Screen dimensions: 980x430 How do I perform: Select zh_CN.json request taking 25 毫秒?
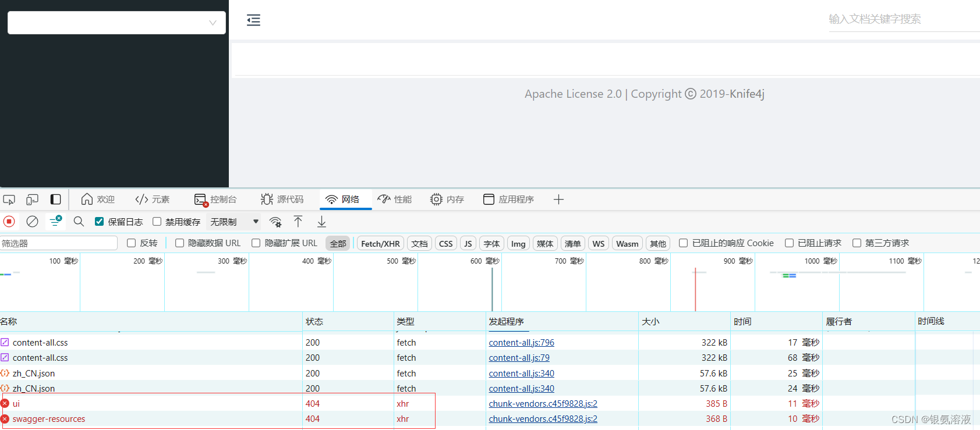coord(490,373)
